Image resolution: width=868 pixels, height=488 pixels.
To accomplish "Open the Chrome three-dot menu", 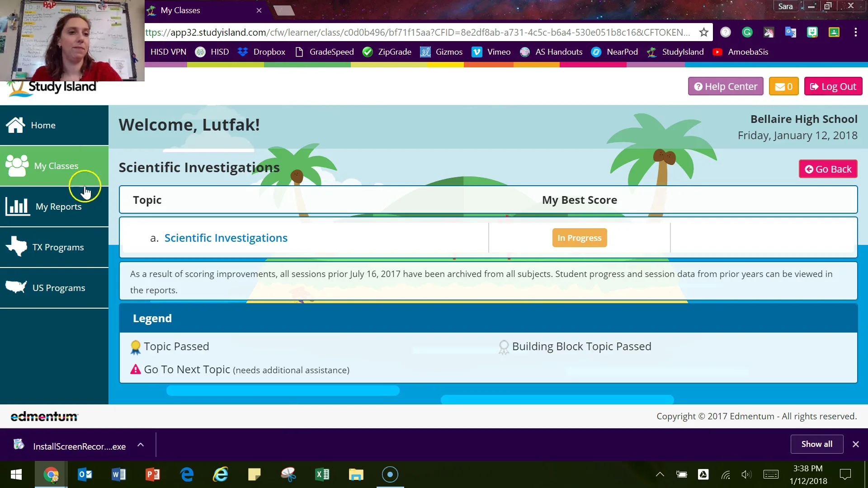I will click(x=855, y=32).
